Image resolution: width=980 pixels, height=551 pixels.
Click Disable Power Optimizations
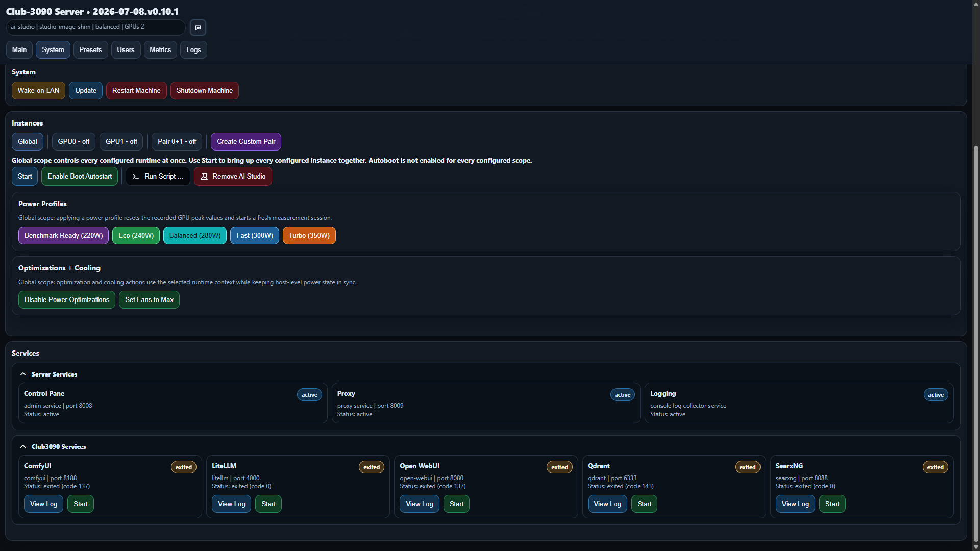coord(67,300)
